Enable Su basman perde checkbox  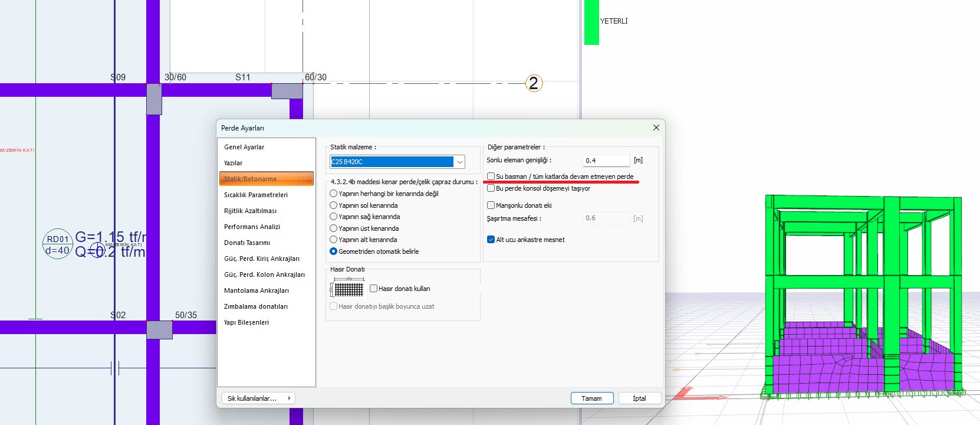[x=491, y=176]
